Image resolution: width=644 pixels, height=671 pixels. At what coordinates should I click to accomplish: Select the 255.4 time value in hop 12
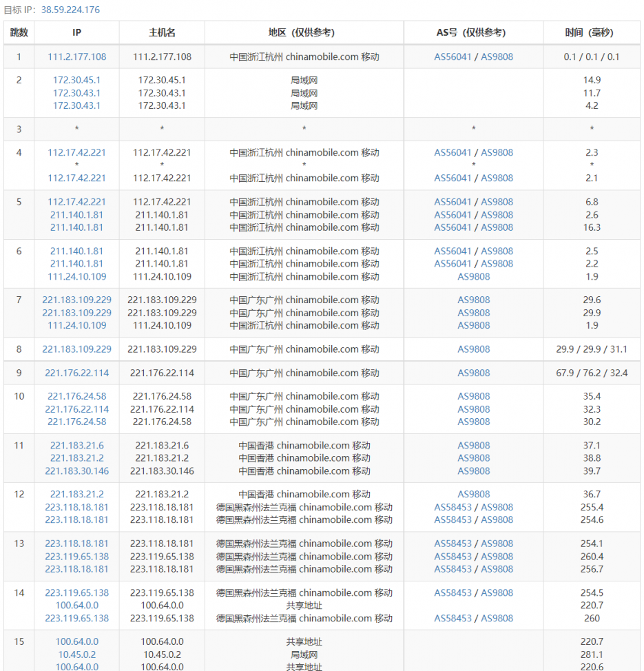[592, 507]
